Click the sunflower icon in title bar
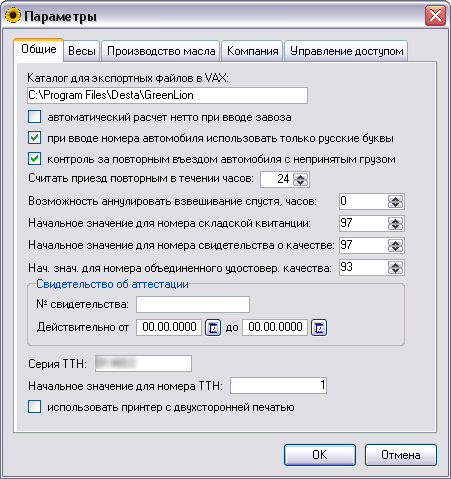This screenshot has width=451, height=479. point(13,16)
